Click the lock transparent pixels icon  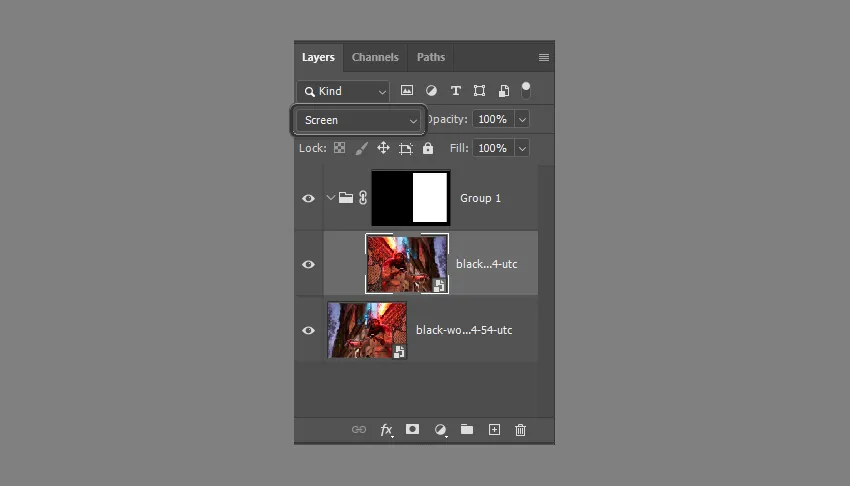pyautogui.click(x=339, y=148)
